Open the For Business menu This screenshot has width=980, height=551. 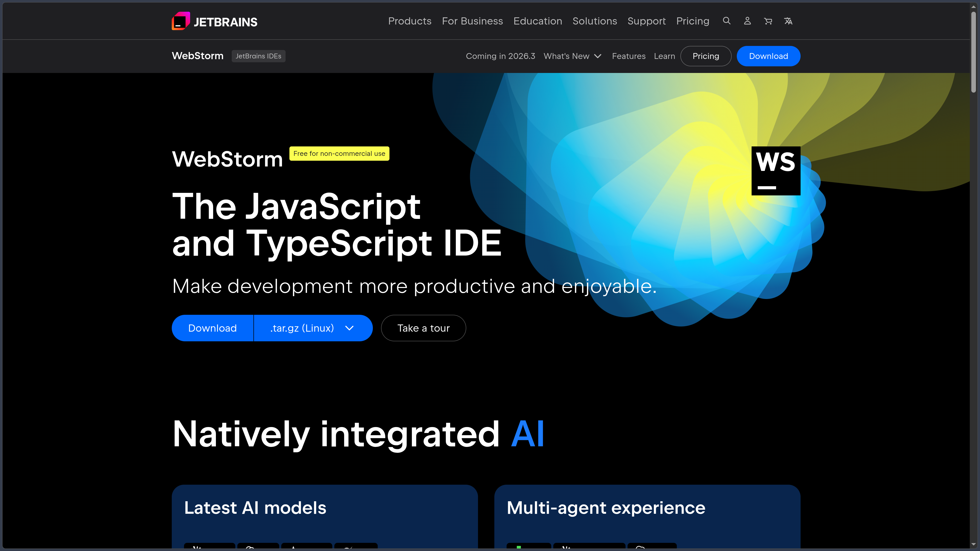pos(472,21)
